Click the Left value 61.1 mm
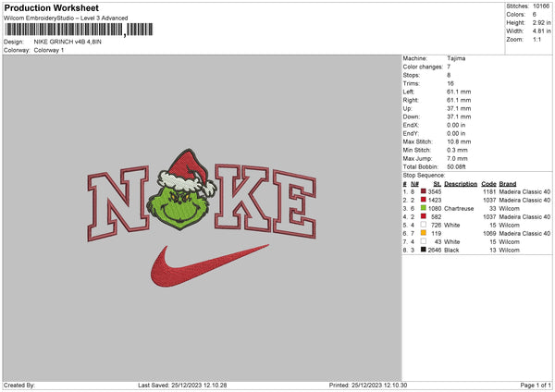Image resolution: width=555 pixels, height=392 pixels. (459, 92)
